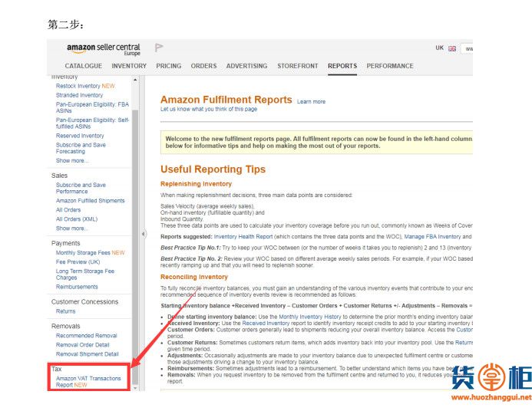Click the sidebar scrollbar down arrow
Screen dimensions: 532x411
coord(135,388)
